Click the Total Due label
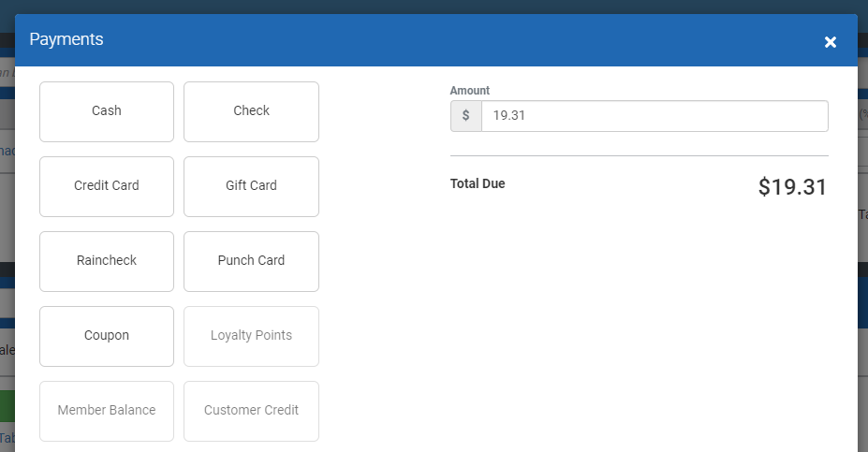The width and height of the screenshot is (868, 452). [x=478, y=184]
